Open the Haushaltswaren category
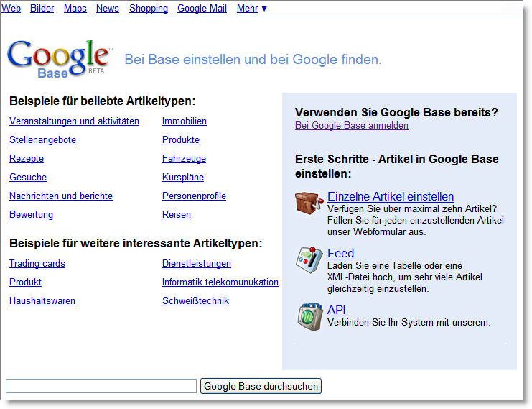532x409 pixels. [x=42, y=301]
